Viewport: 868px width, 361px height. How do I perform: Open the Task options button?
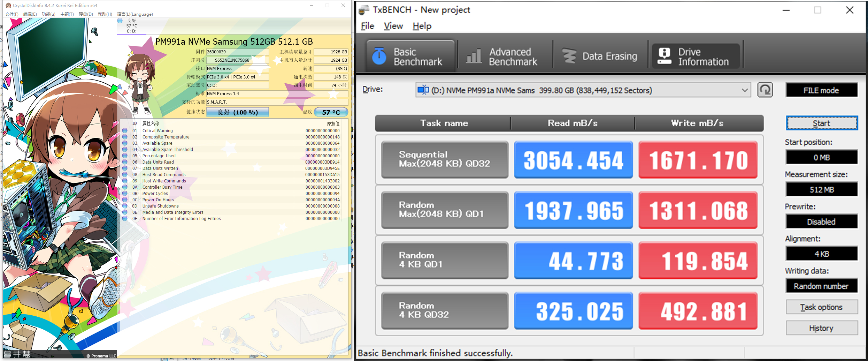[x=821, y=307]
